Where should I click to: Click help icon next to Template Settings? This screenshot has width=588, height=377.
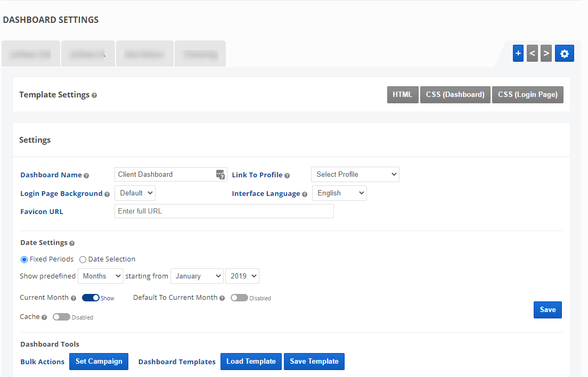94,95
